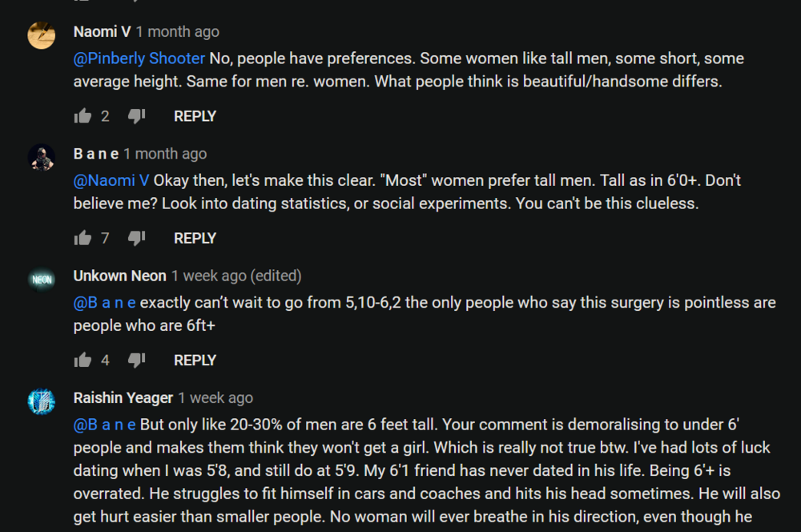Reply to Unkown Neon's comment

195,361
